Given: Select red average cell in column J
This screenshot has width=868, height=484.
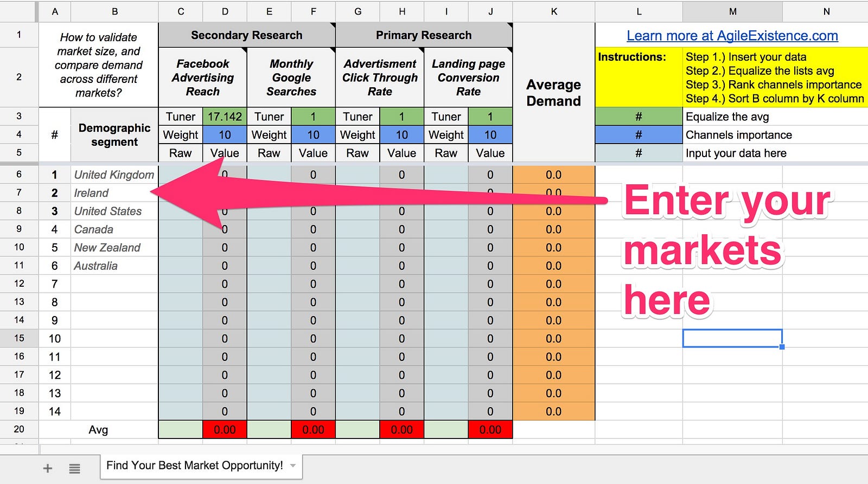Looking at the screenshot, I should pos(490,430).
